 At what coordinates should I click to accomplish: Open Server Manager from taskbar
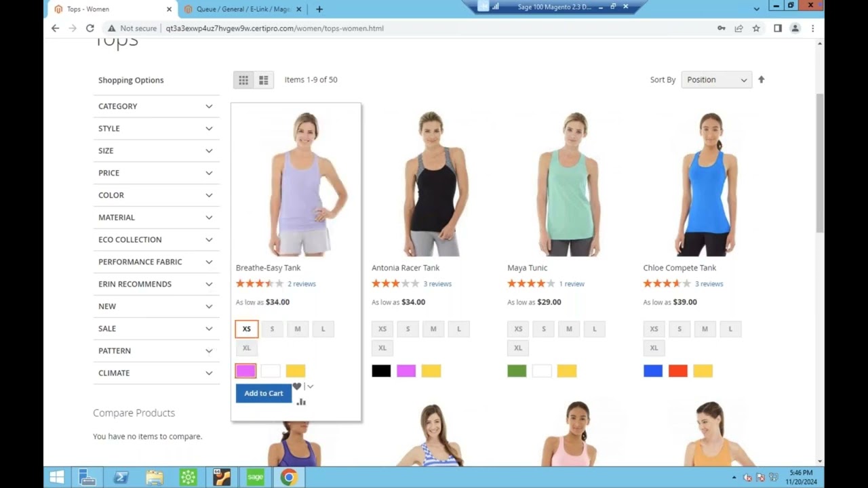(87, 477)
